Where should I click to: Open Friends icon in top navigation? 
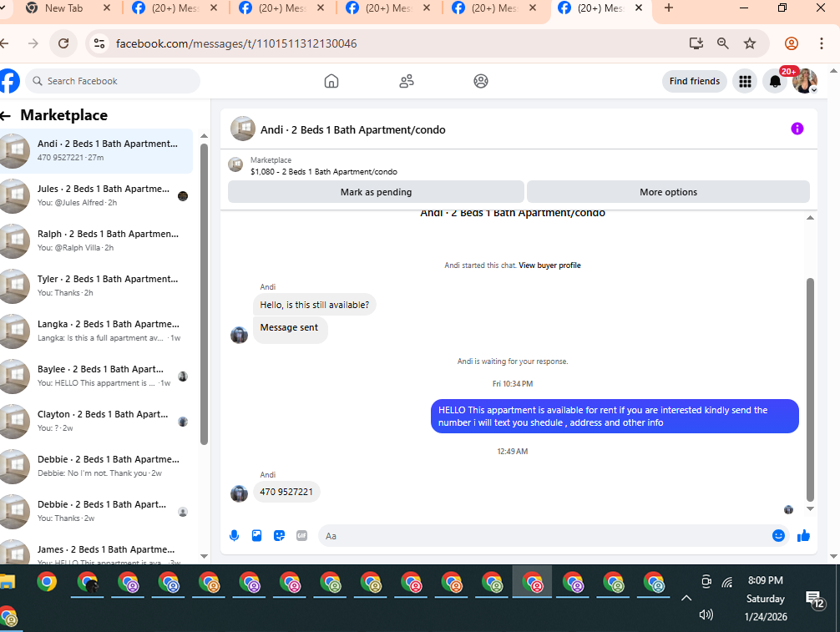point(407,81)
